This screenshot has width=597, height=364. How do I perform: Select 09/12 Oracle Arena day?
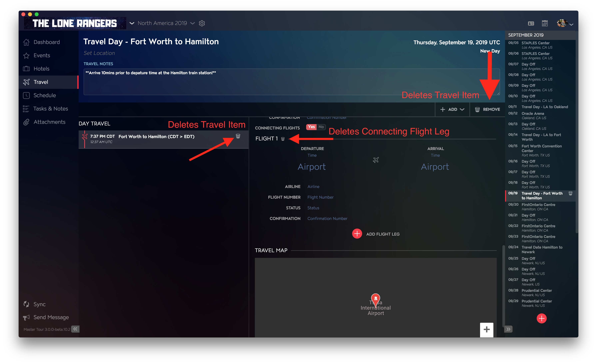(540, 116)
